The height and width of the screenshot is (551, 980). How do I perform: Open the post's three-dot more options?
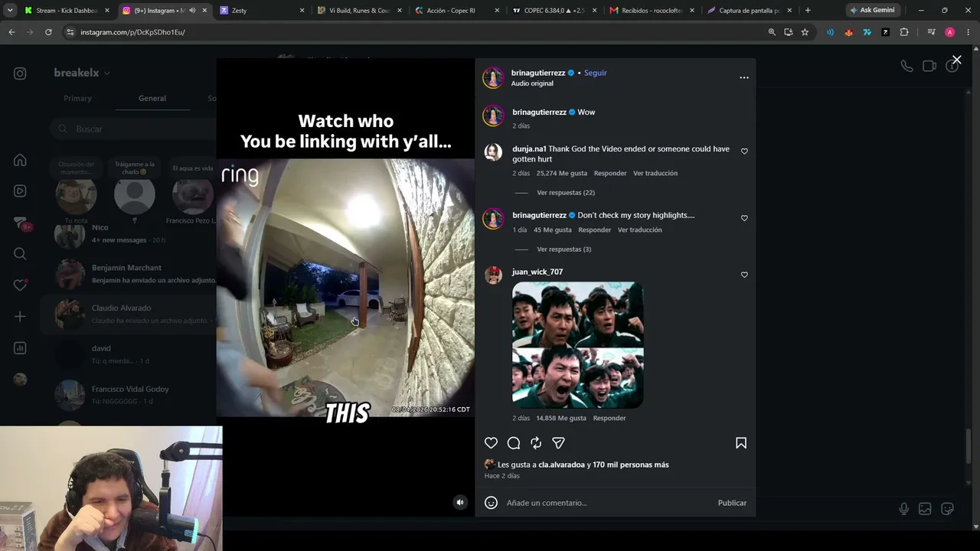click(744, 77)
